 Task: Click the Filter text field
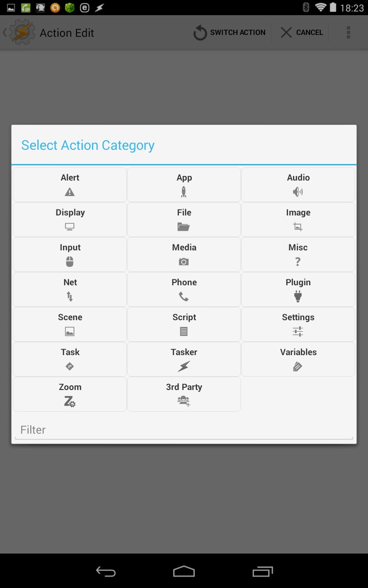[x=184, y=430]
